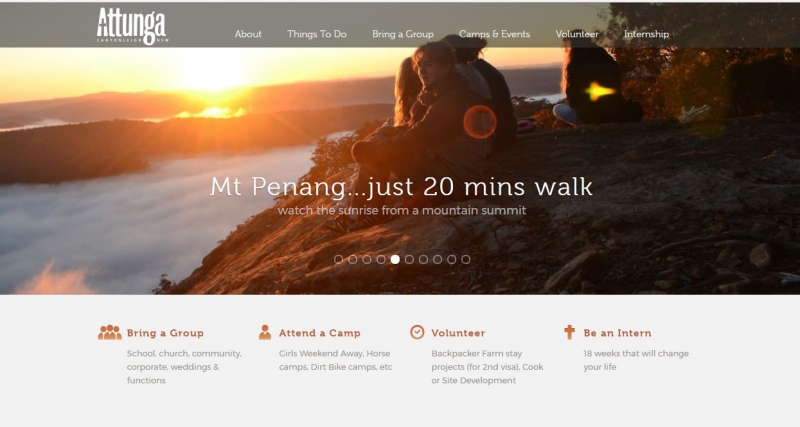Screen dimensions: 800x427
Task: Open the Camps & Events menu
Action: [494, 34]
